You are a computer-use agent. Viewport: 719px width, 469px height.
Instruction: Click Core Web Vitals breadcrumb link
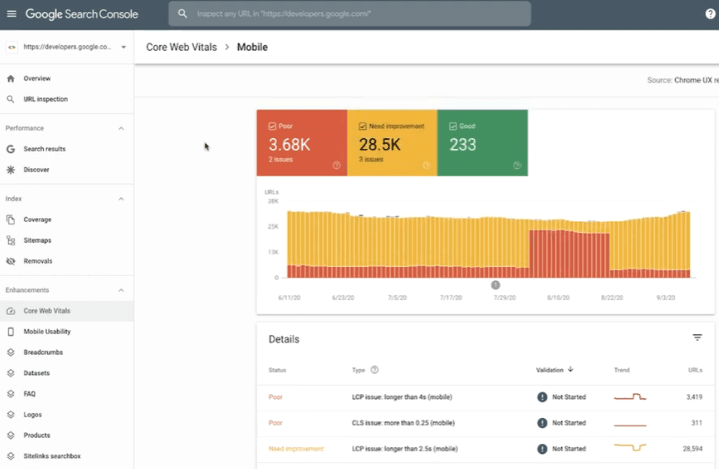pos(182,47)
